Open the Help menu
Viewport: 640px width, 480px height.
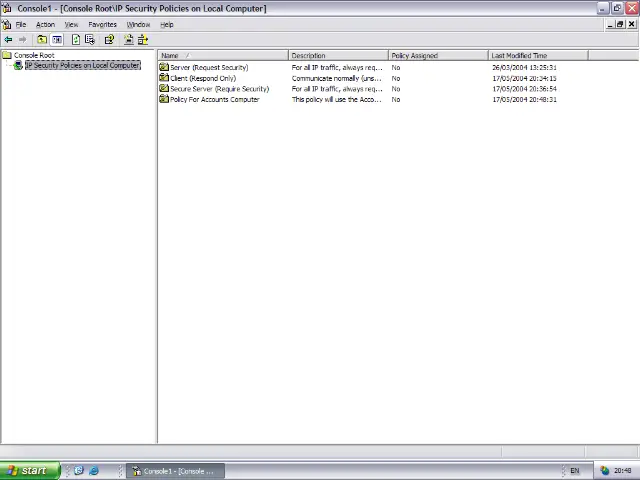click(x=167, y=24)
